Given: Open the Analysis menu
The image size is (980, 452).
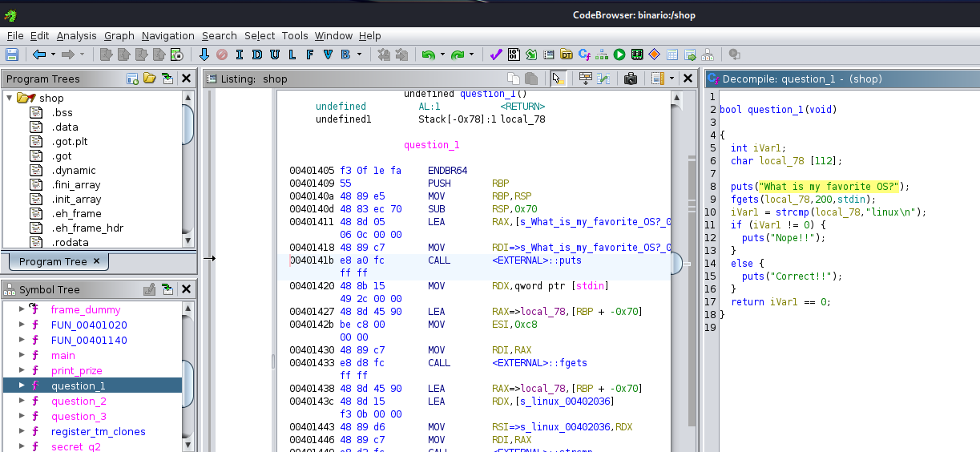Looking at the screenshot, I should 76,36.
